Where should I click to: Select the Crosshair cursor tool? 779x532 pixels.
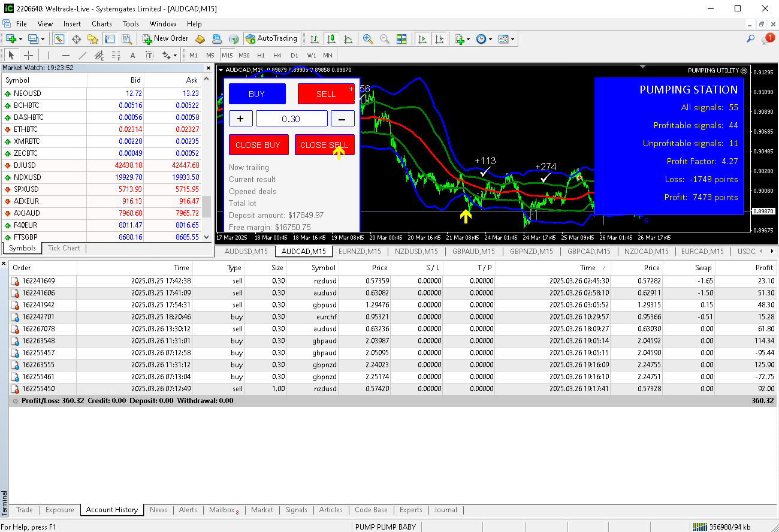coord(28,56)
